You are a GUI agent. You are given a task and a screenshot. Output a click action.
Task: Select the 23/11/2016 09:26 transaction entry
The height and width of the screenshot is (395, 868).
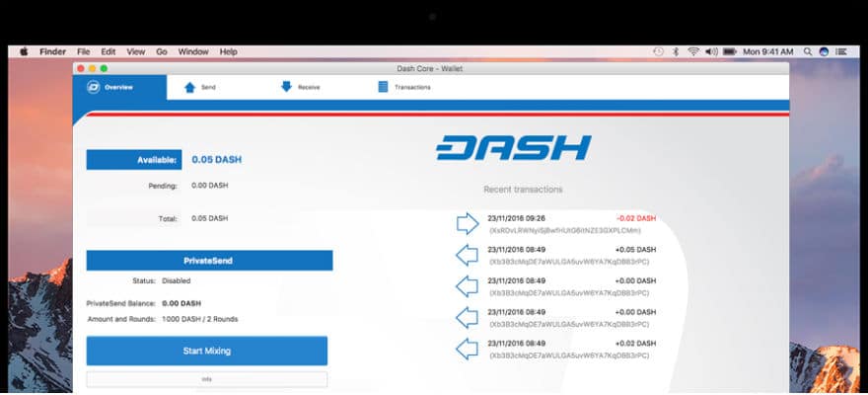tap(562, 223)
